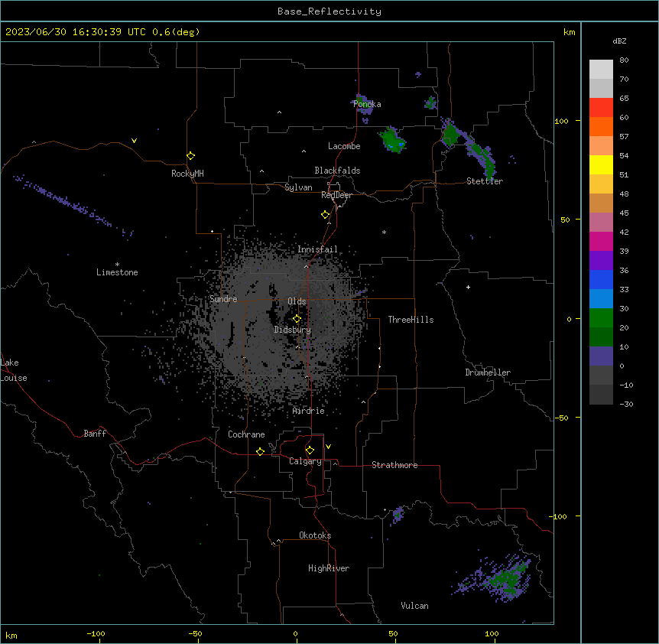659x644 pixels.
Task: Click the -100 tick on bottom axis
Action: (96, 633)
